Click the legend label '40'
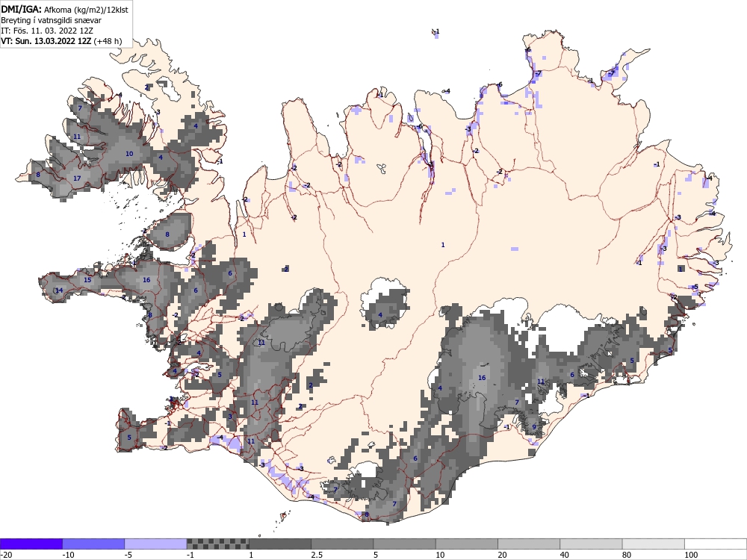Screen dimensions: 747x560 point(565,555)
